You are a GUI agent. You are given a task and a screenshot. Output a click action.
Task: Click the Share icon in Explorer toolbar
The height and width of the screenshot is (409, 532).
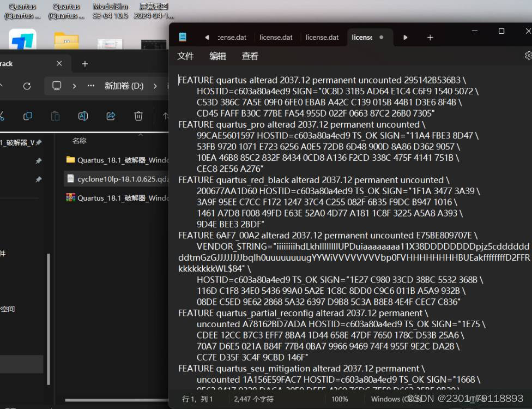[x=111, y=116]
